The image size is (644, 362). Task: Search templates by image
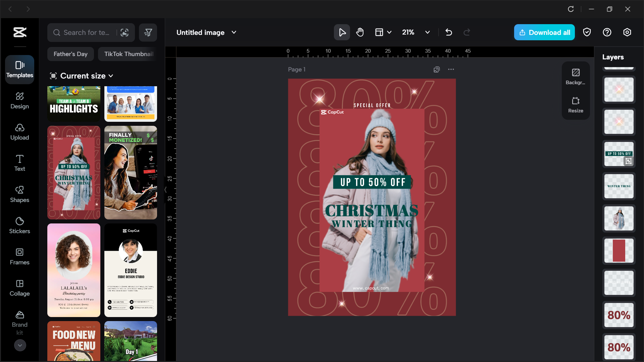coord(125,32)
